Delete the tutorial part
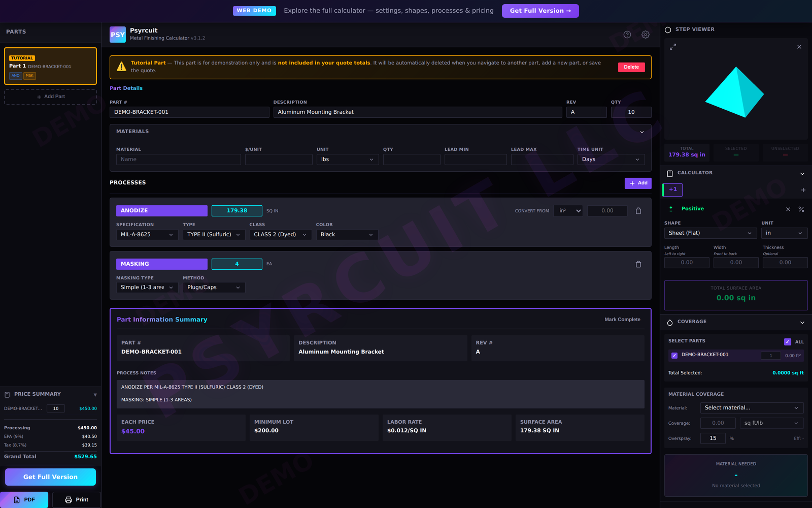Image resolution: width=812 pixels, height=508 pixels. (x=631, y=67)
